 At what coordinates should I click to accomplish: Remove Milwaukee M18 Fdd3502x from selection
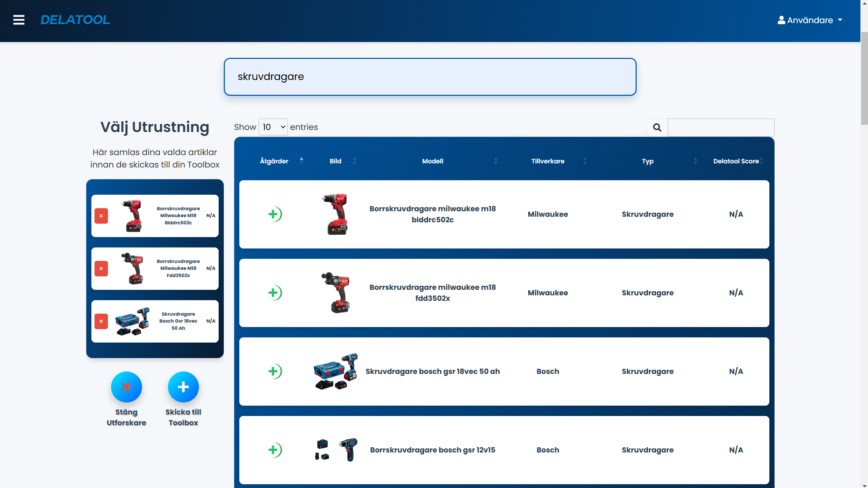pyautogui.click(x=101, y=269)
